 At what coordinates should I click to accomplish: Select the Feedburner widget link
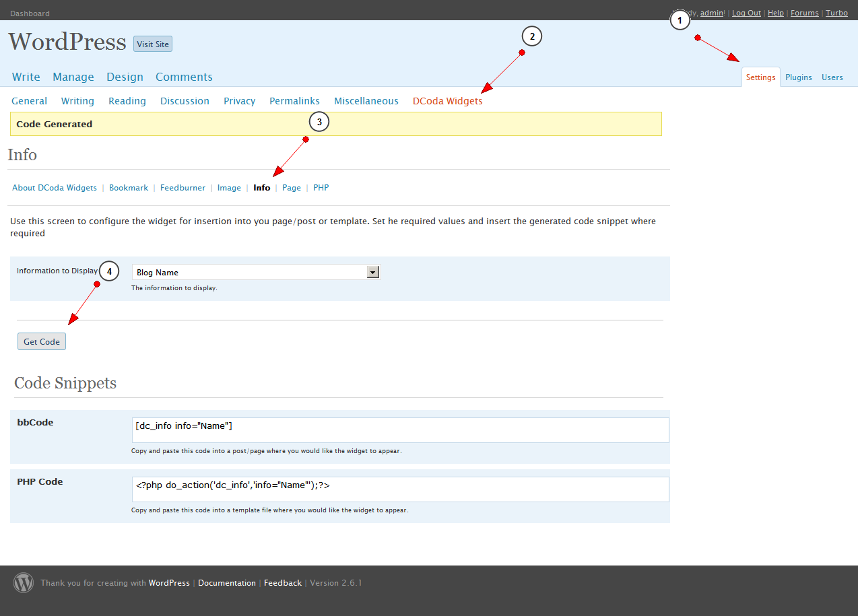(x=183, y=188)
